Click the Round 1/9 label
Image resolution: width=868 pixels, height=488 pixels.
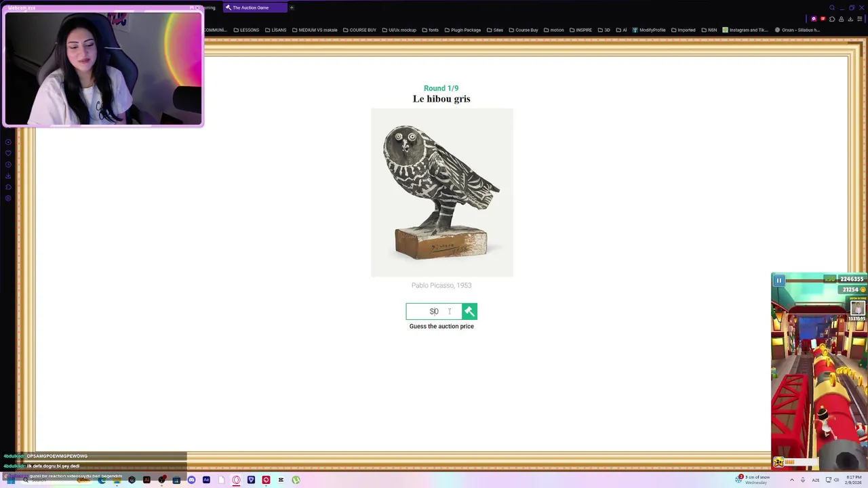(441, 88)
